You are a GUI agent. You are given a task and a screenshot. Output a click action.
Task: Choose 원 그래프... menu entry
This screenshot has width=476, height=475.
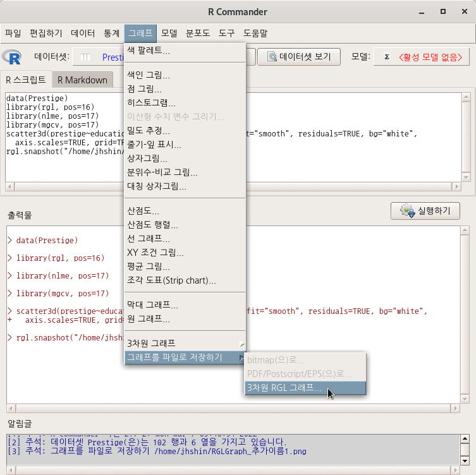click(185, 319)
